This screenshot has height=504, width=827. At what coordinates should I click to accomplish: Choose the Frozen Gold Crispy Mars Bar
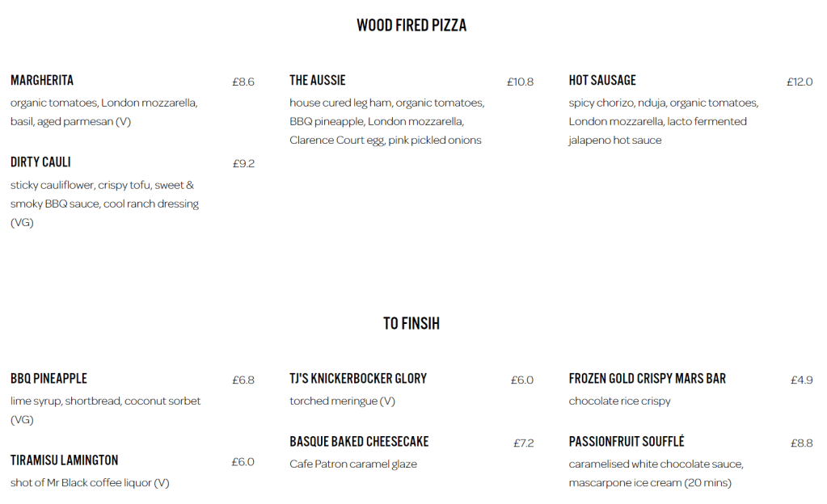pyautogui.click(x=648, y=379)
